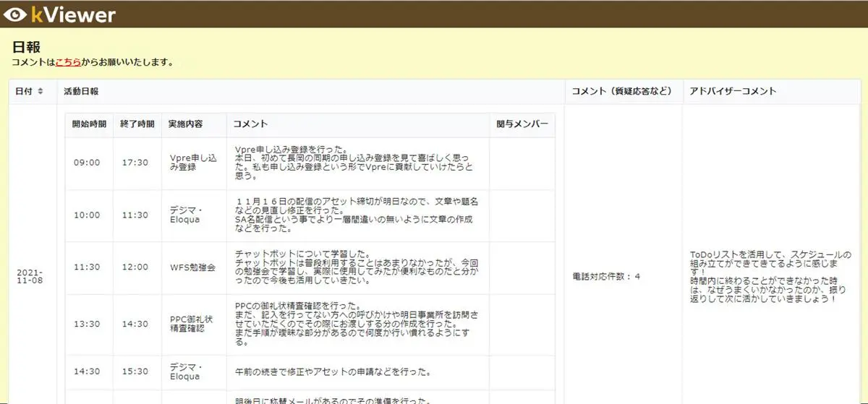868x404 pixels.
Task: Select the ToDoリスト advisor comment text
Action: (770, 277)
